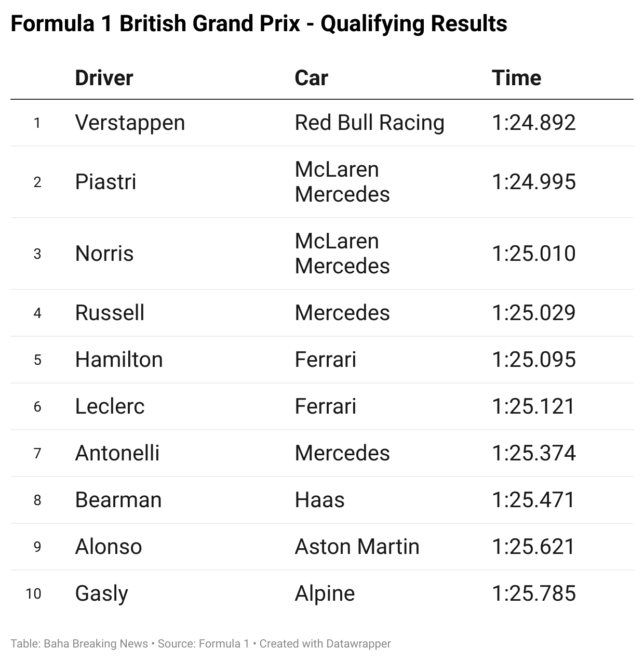Click the Aston Martin car cell
This screenshot has width=644, height=661.
pos(357,547)
